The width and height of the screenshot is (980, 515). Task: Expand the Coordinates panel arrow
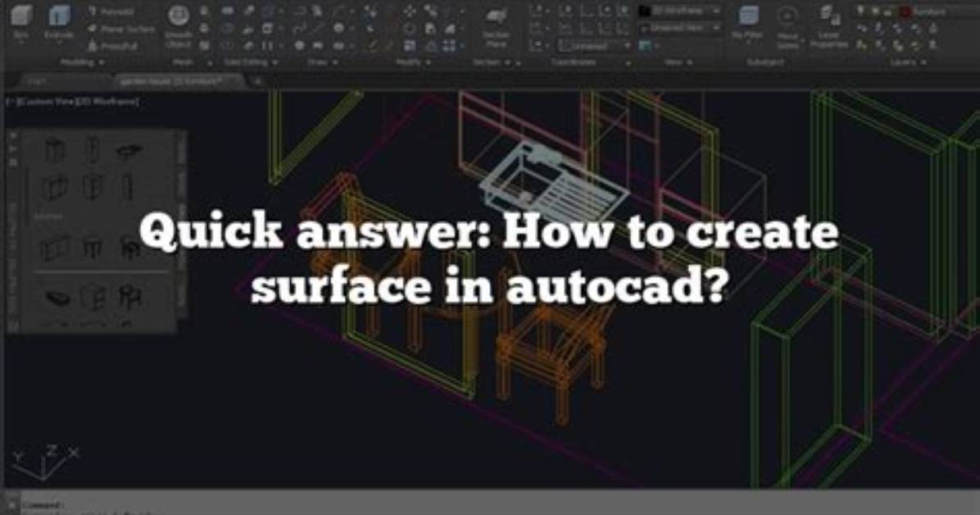coord(628,63)
